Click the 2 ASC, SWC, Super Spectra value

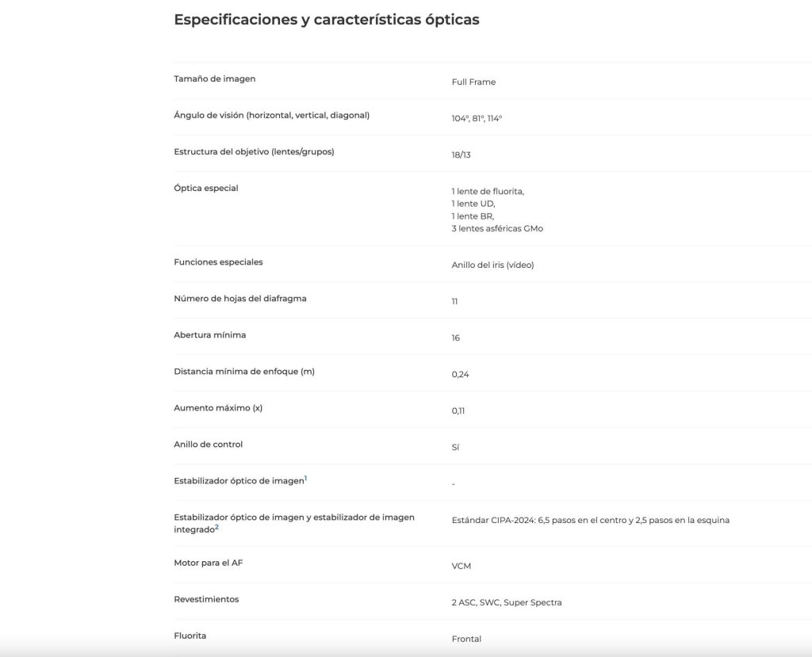507,602
